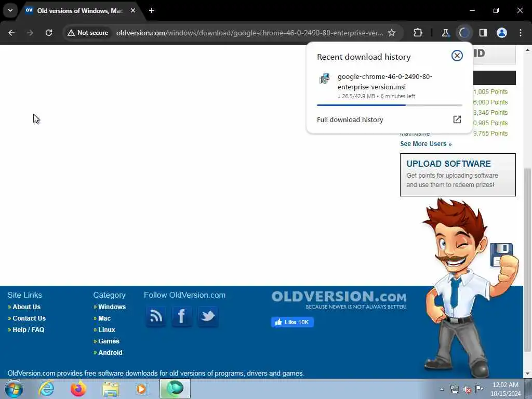Expand the tab search dropdown arrow
Image resolution: width=532 pixels, height=399 pixels.
(10, 10)
